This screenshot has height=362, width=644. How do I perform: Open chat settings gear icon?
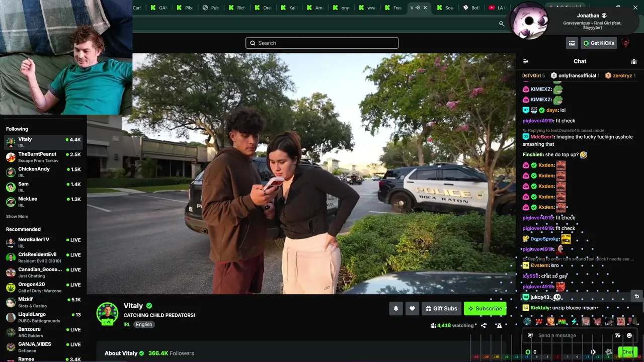pos(593,352)
